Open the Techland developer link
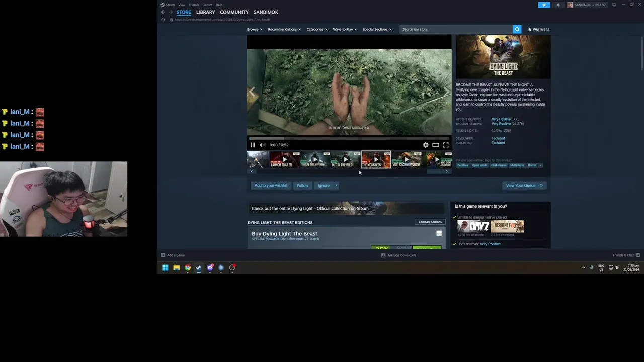The width and height of the screenshot is (644, 362). (x=498, y=138)
